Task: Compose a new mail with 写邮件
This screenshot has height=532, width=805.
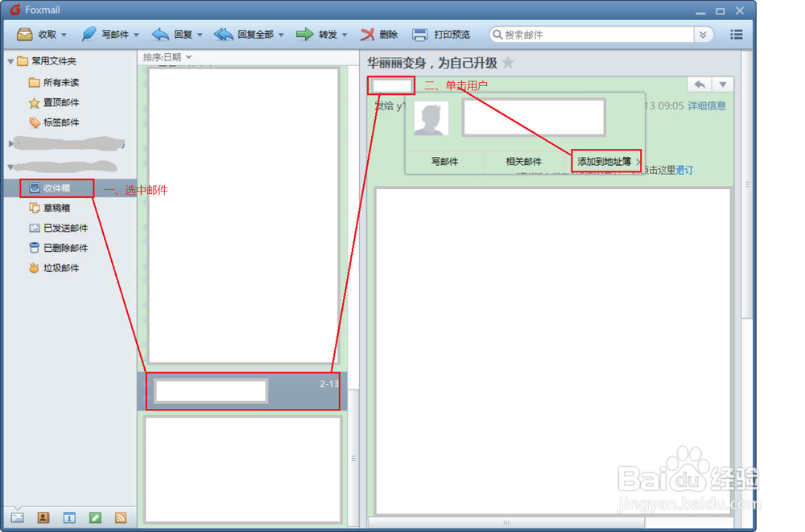Action: tap(105, 35)
